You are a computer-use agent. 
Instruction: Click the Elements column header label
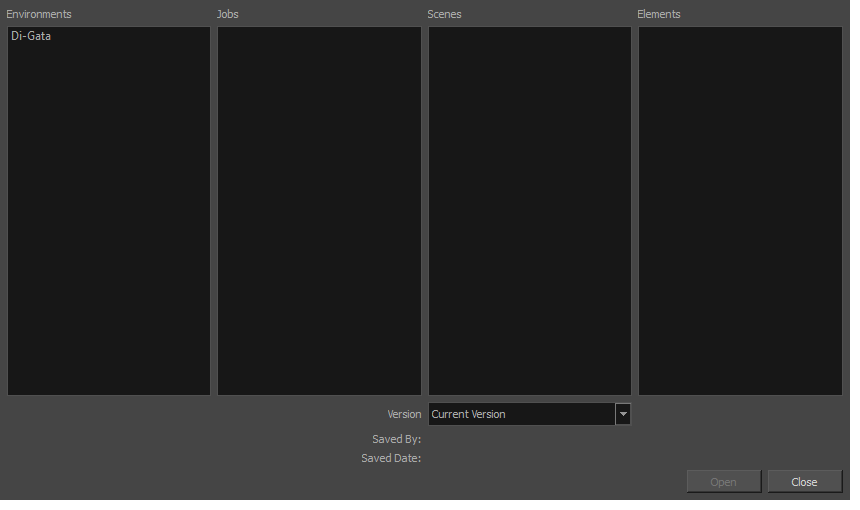tap(659, 14)
